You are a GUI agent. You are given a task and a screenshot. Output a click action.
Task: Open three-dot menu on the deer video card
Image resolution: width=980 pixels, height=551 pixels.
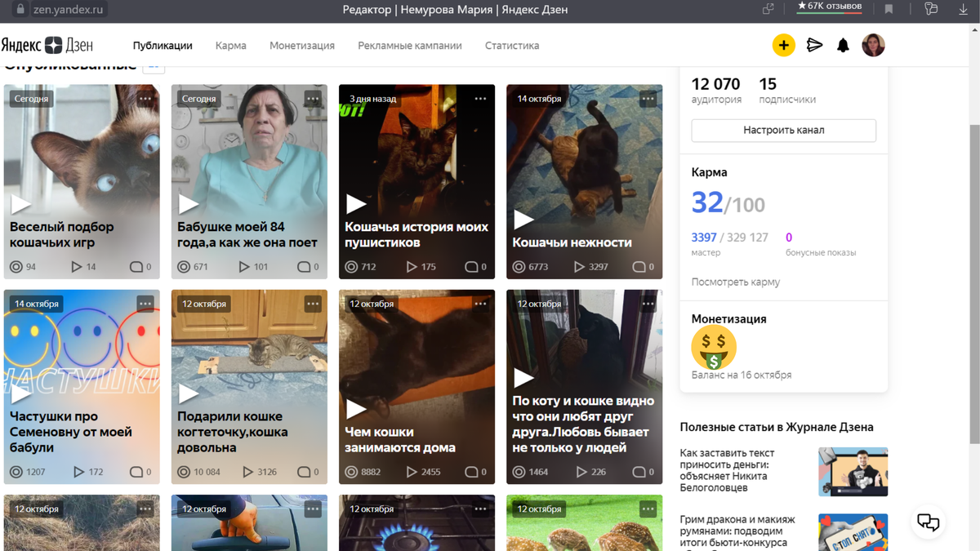coord(648,509)
